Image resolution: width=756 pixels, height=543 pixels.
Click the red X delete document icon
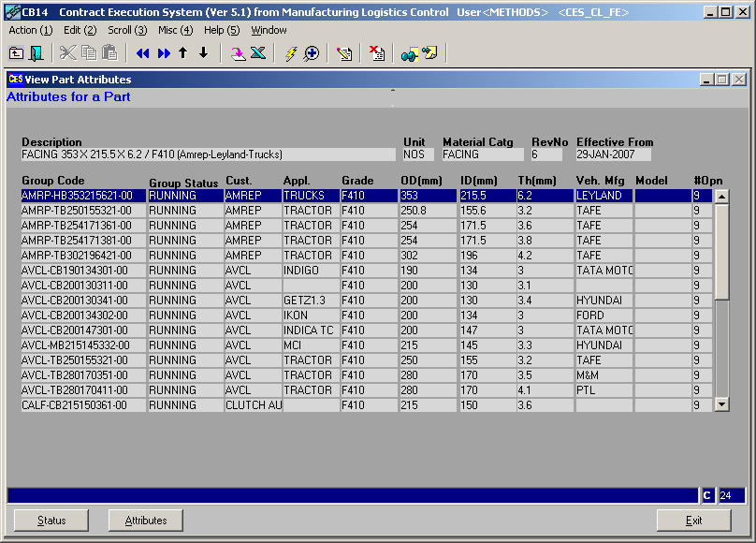pyautogui.click(x=376, y=53)
